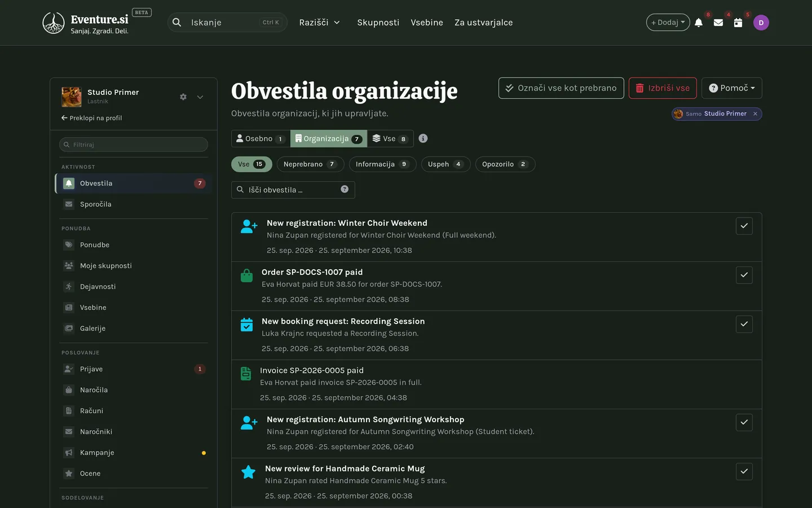The width and height of the screenshot is (812, 508).
Task: Open Naročniki in the sidebar
Action: click(134, 432)
